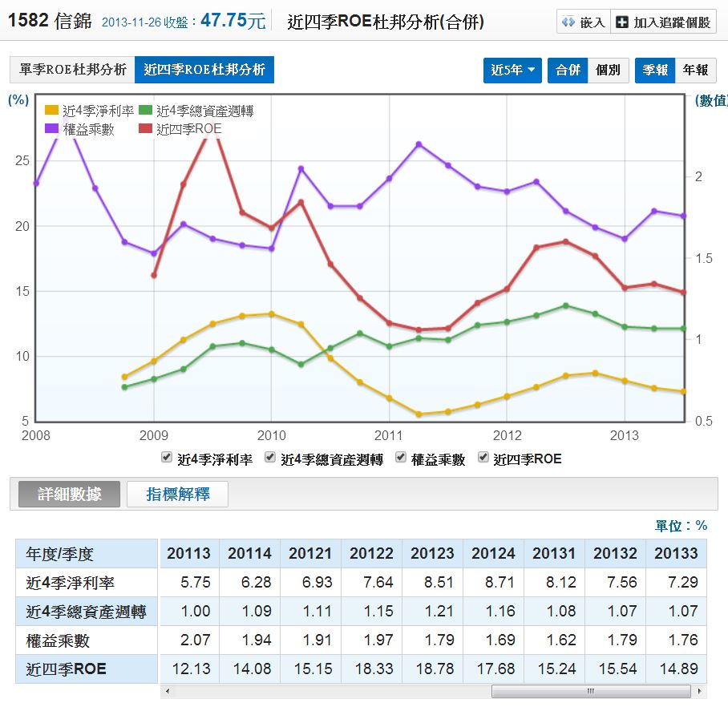Toggle the 近4季淨利率 checkbox

coord(167,458)
